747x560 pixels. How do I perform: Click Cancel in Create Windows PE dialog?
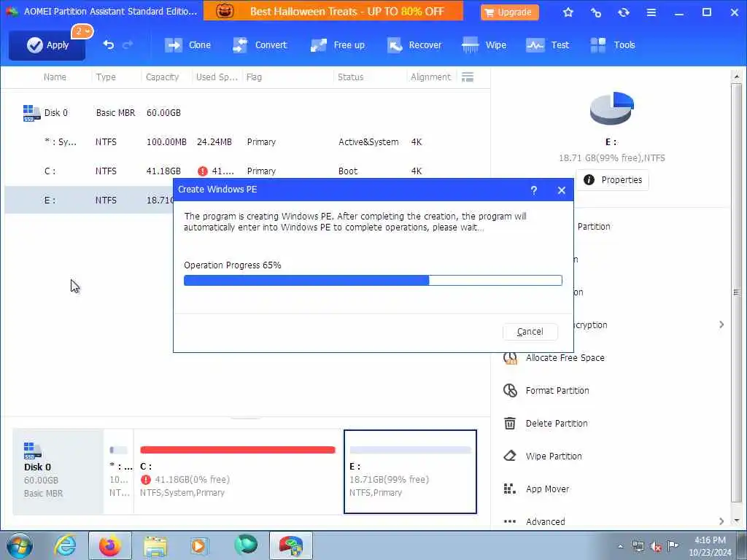tap(530, 332)
